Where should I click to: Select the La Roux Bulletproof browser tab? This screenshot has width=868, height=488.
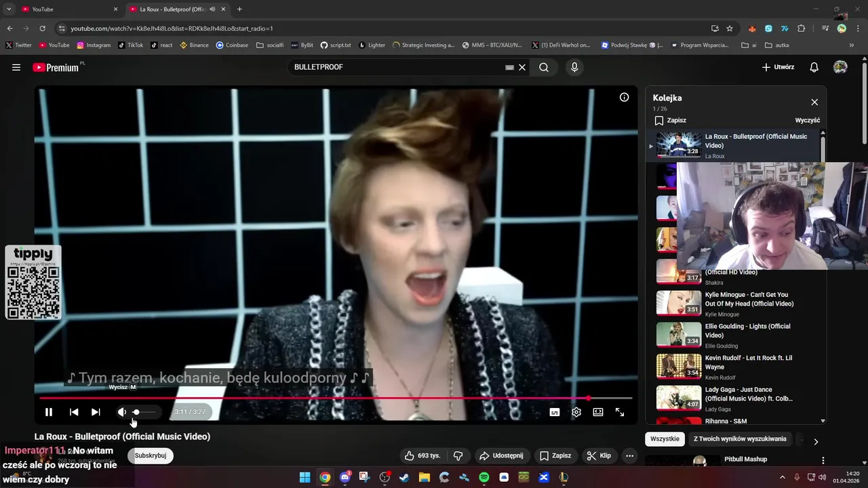point(178,9)
